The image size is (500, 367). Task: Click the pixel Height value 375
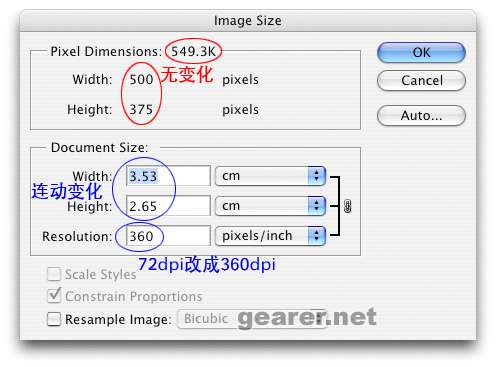pyautogui.click(x=141, y=110)
